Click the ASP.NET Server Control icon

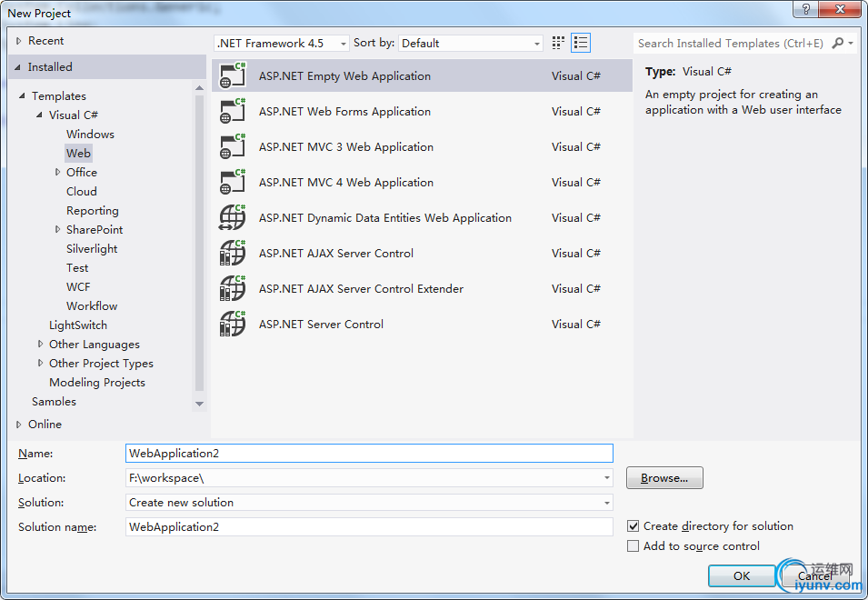[233, 324]
